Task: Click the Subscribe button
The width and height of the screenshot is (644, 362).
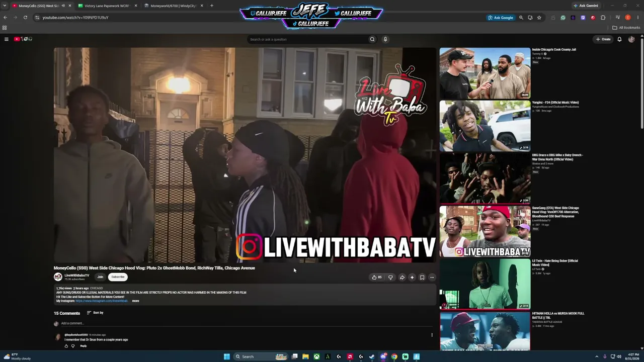Action: point(118,277)
